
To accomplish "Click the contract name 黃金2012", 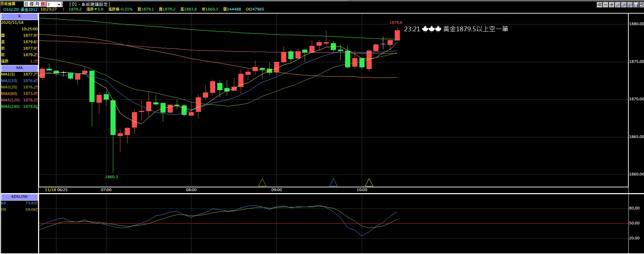I will click(29, 10).
